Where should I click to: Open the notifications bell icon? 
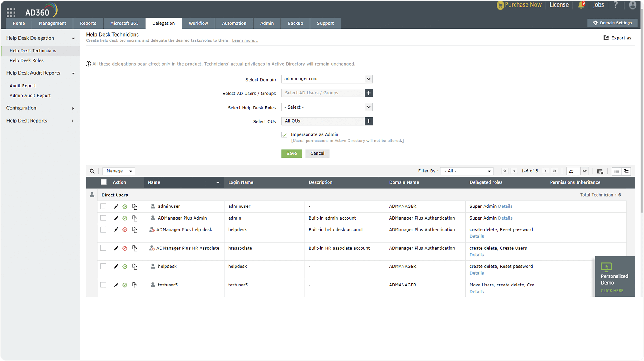[x=581, y=5]
